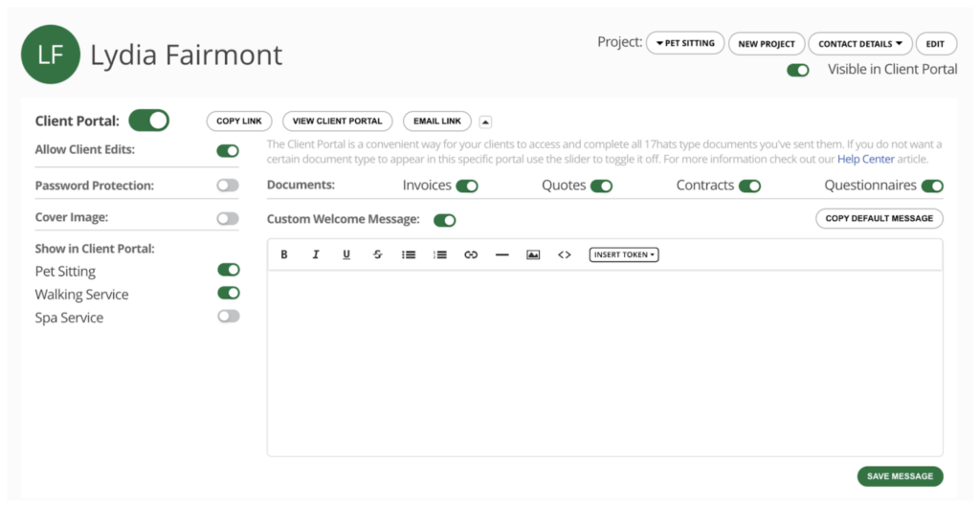Insert an image into the message

pos(533,254)
